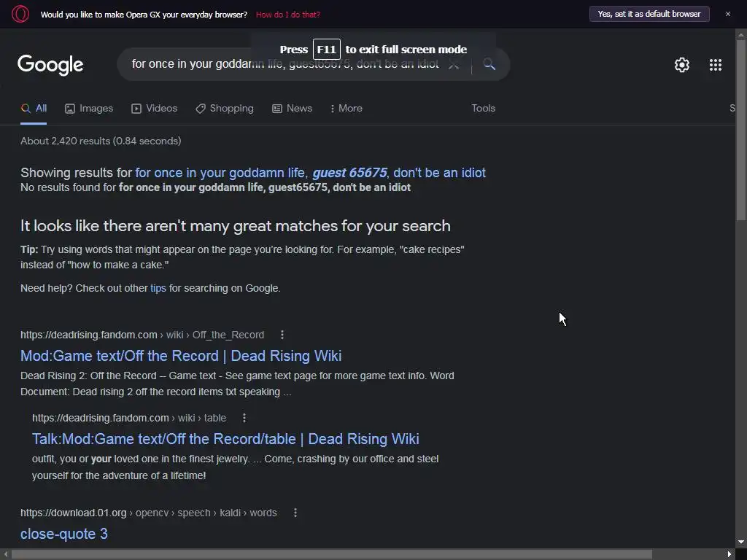Open the Google settings gear

pos(682,65)
